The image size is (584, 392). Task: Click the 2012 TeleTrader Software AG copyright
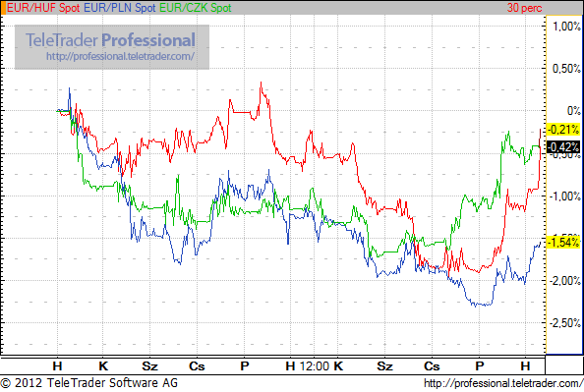[x=89, y=383]
